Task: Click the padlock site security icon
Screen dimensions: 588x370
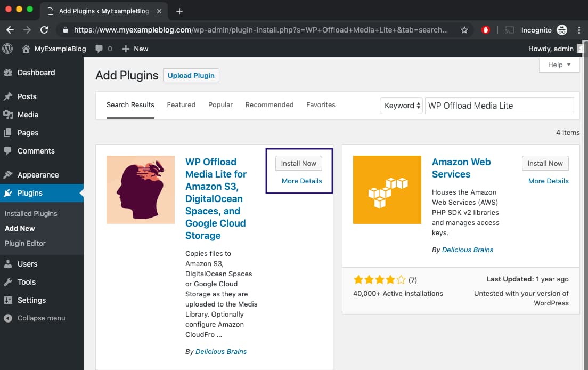Action: coord(66,30)
